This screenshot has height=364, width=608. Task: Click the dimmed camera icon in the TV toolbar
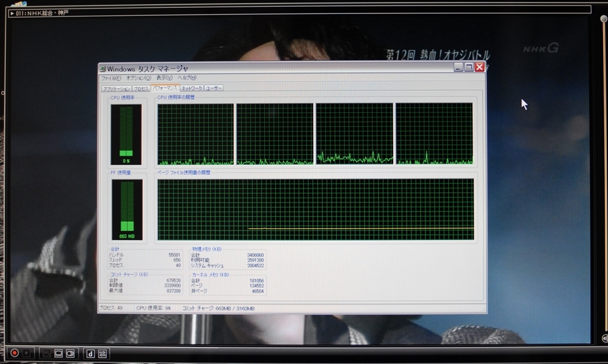pyautogui.click(x=46, y=353)
